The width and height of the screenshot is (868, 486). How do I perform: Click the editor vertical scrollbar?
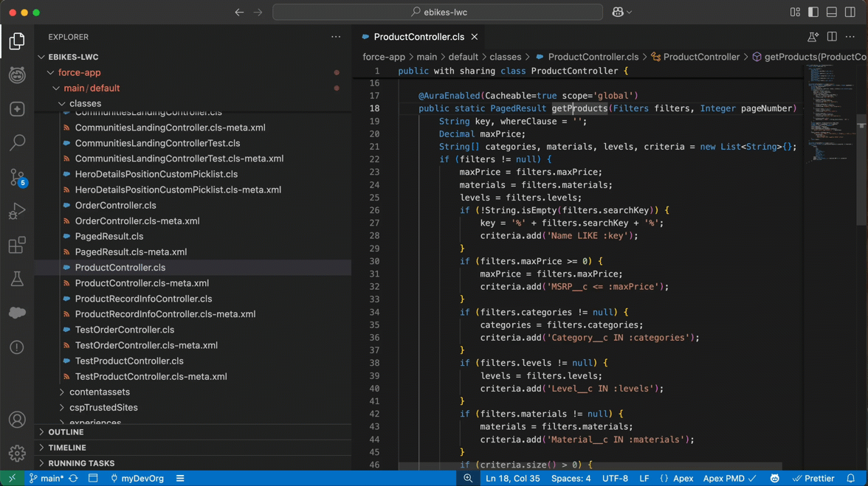coord(861,169)
